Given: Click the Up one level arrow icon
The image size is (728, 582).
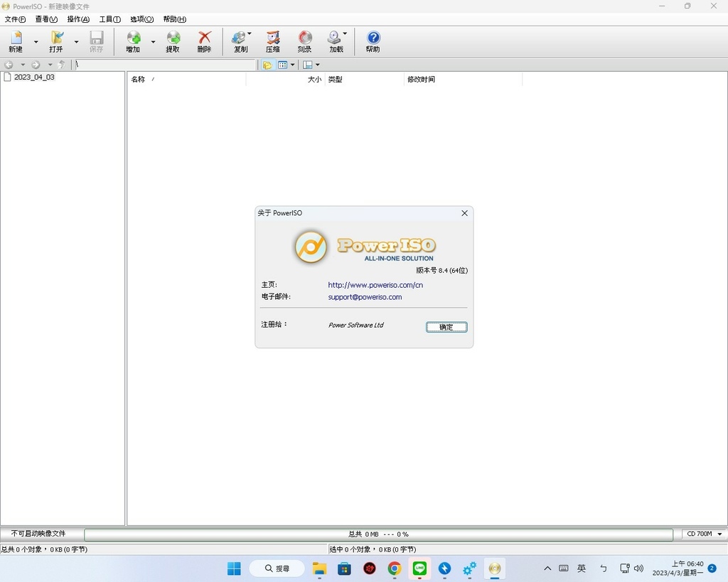Looking at the screenshot, I should click(61, 65).
